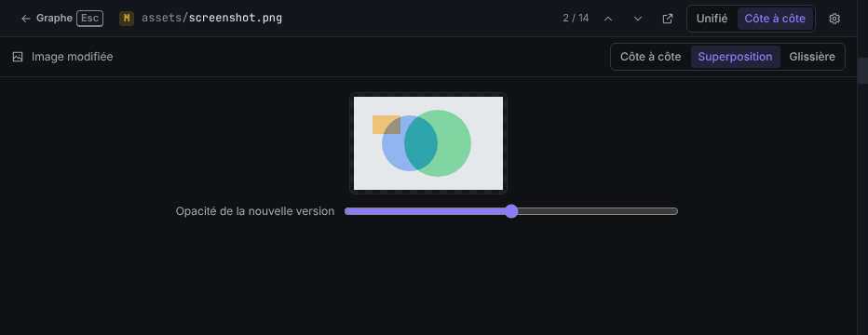Click the Image modifiée label
The width and height of the screenshot is (868, 335).
(x=72, y=57)
